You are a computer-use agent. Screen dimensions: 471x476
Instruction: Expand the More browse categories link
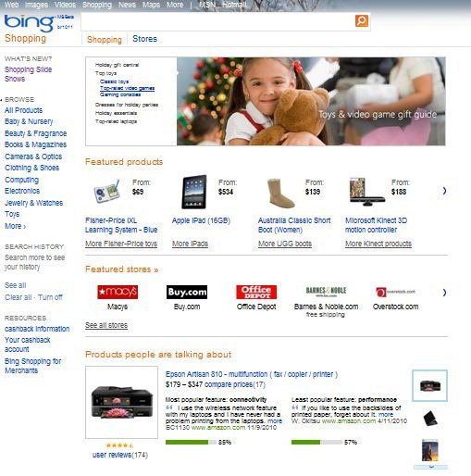point(16,226)
